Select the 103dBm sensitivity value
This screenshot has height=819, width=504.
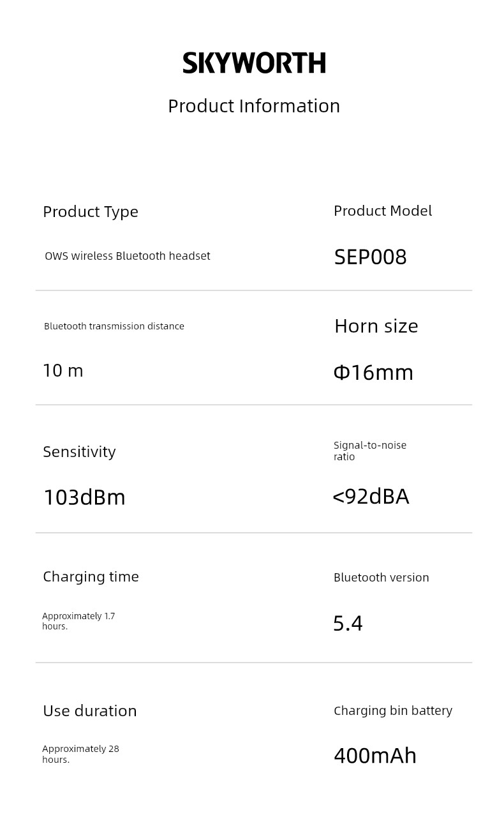pos(84,497)
